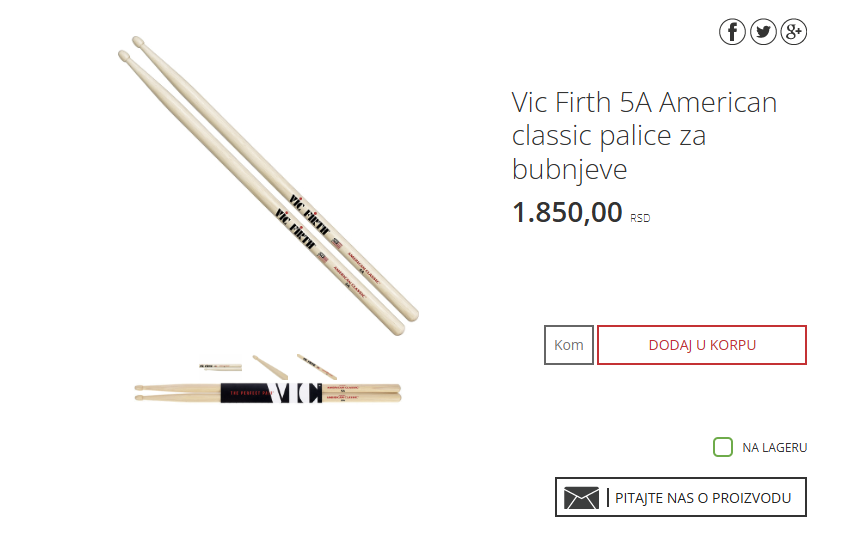Add item with DODAJ U KORPU button
The width and height of the screenshot is (853, 549).
702,345
